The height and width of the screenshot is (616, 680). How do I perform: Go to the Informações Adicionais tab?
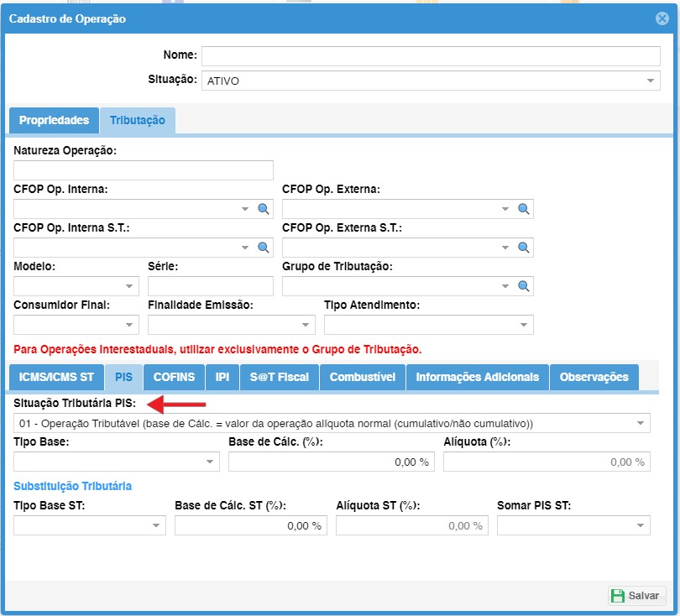point(477,378)
